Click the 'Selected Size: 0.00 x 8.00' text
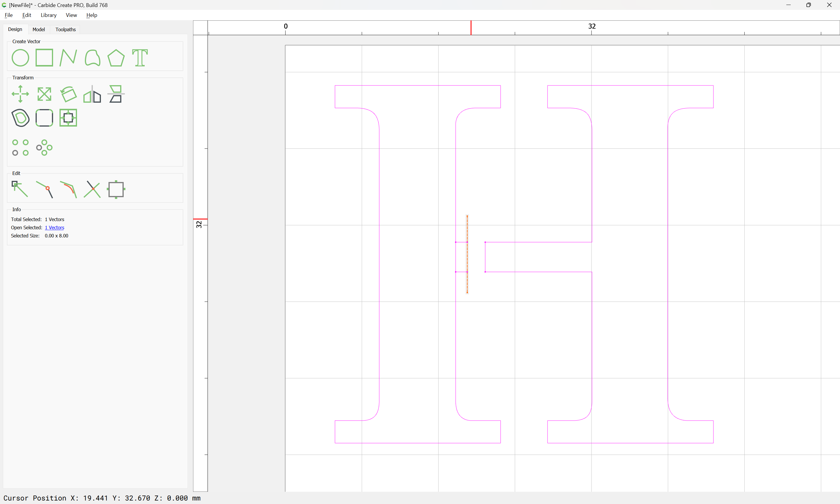 pyautogui.click(x=39, y=236)
